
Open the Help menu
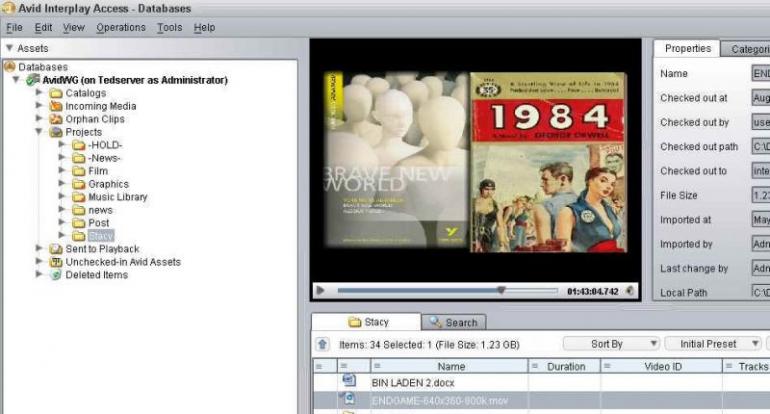pos(204,28)
